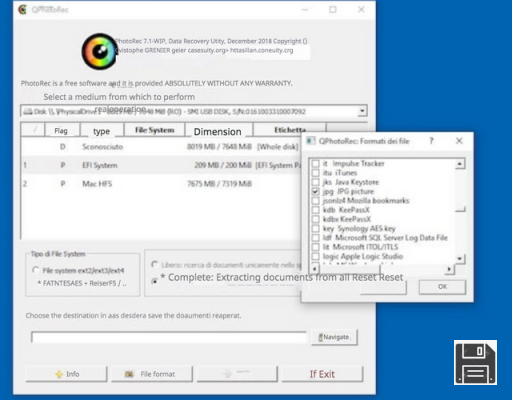The height and width of the screenshot is (400, 512).
Task: Check the Java Keystore format checkbox
Action: [x=315, y=182]
